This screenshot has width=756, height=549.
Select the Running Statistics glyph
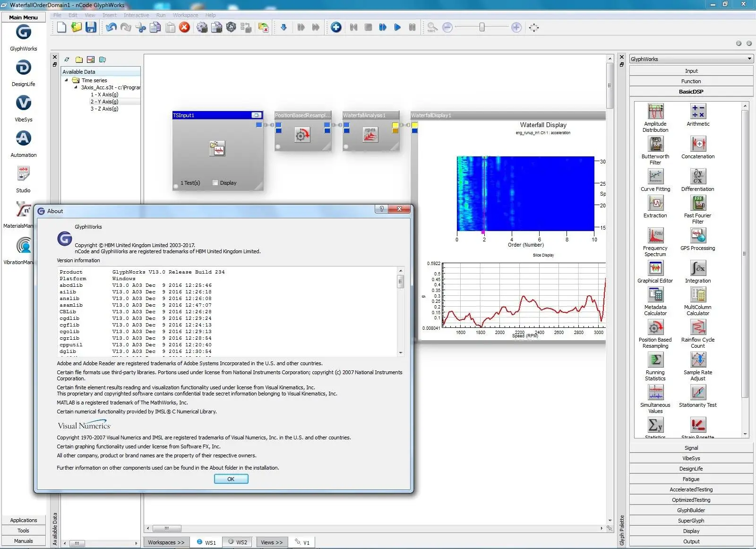click(655, 366)
